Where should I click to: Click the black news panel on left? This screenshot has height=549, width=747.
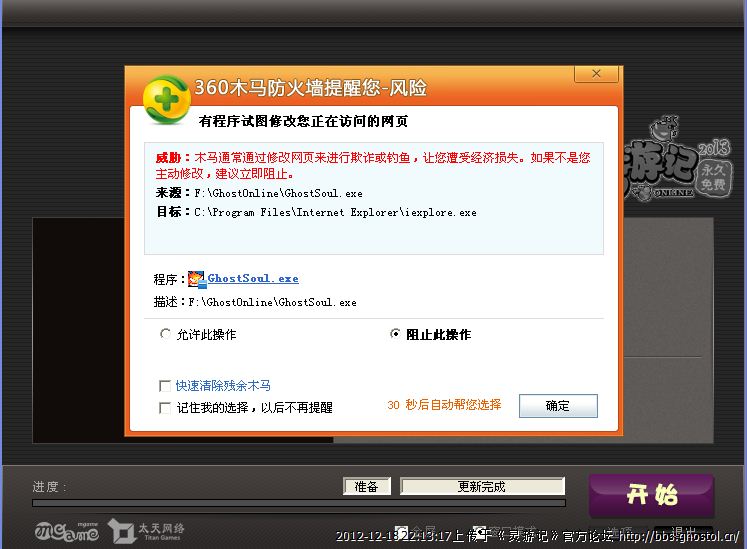[78, 330]
